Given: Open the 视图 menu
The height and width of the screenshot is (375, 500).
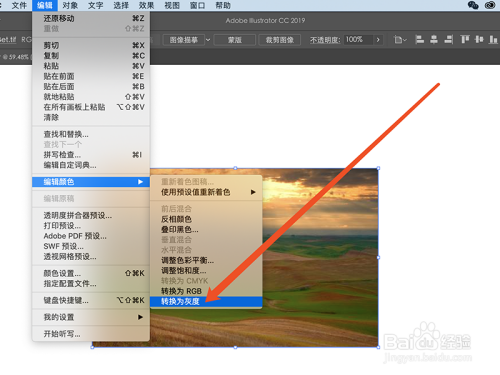Looking at the screenshot, I should (172, 5).
